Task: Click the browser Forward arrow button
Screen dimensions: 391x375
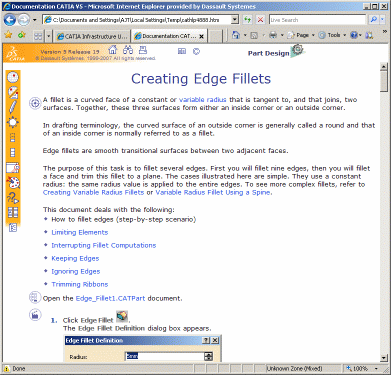Action: (24, 20)
